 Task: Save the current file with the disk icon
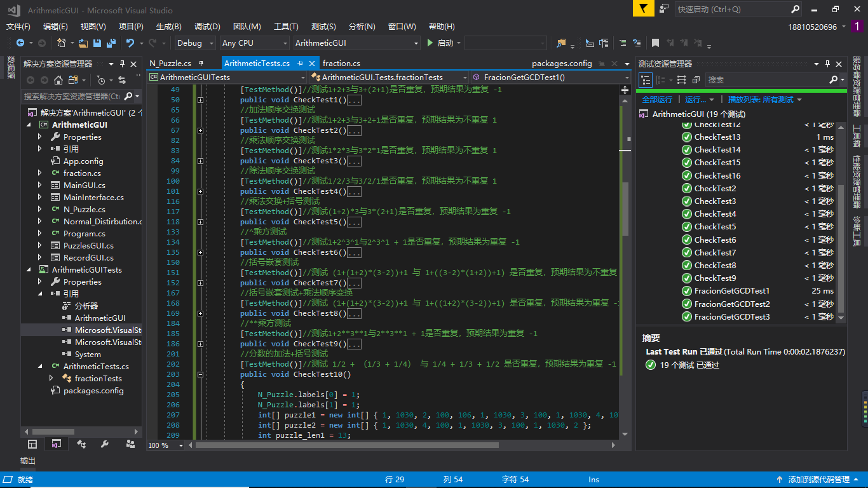97,43
